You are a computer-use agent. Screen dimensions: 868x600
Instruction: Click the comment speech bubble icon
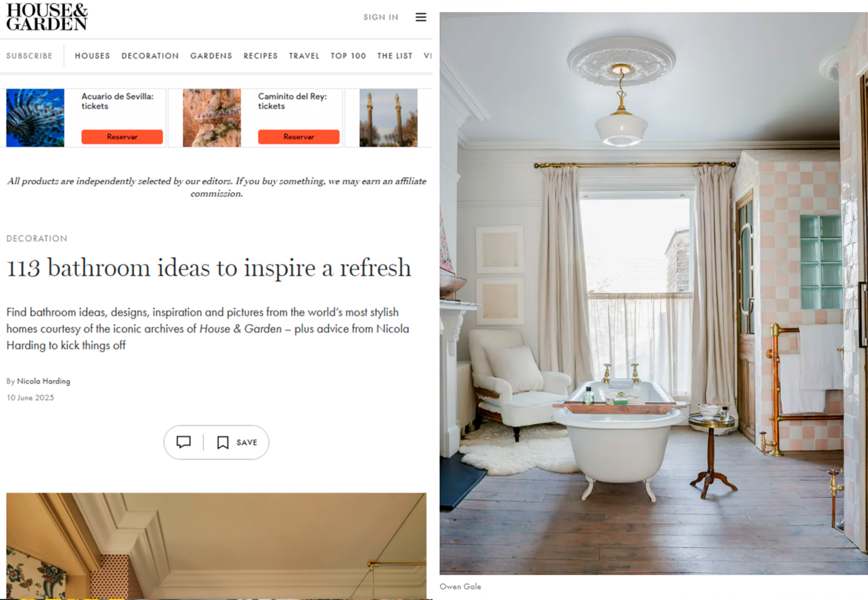point(184,442)
